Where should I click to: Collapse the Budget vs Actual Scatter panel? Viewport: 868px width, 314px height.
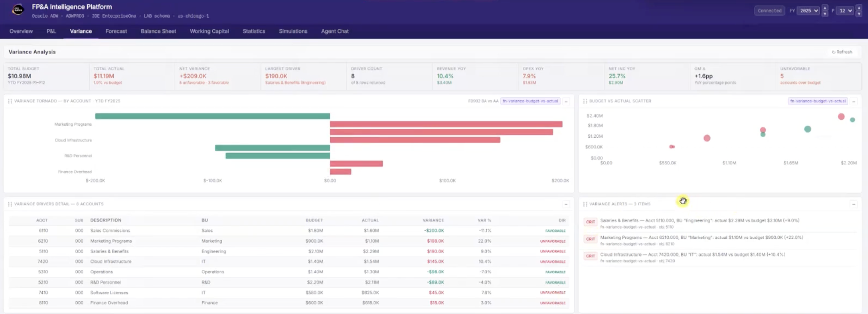click(853, 102)
